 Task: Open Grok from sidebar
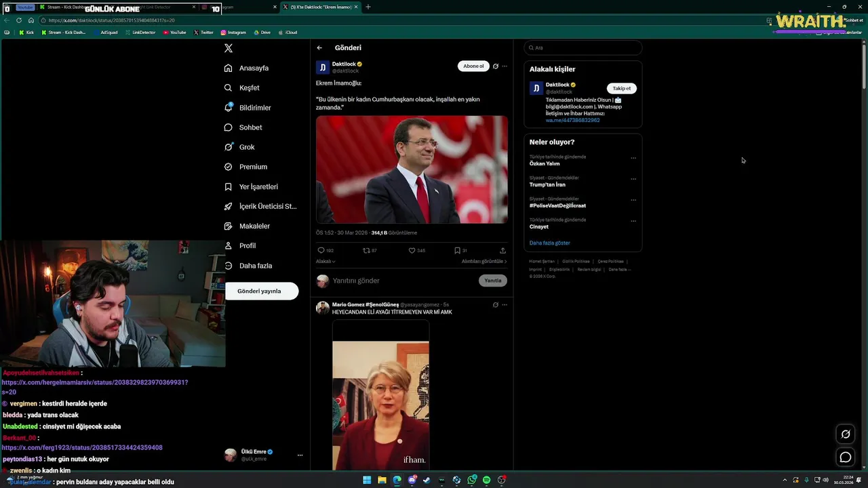click(x=239, y=147)
